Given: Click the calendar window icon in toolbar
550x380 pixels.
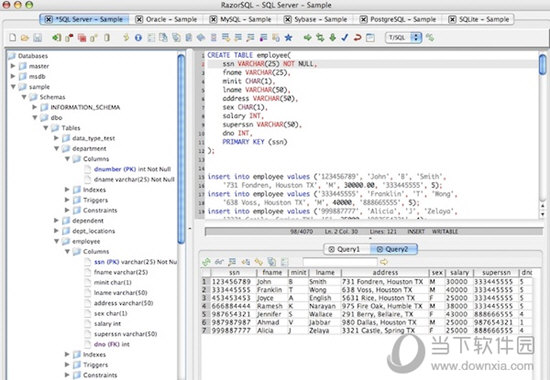Looking at the screenshot, I should 370,38.
